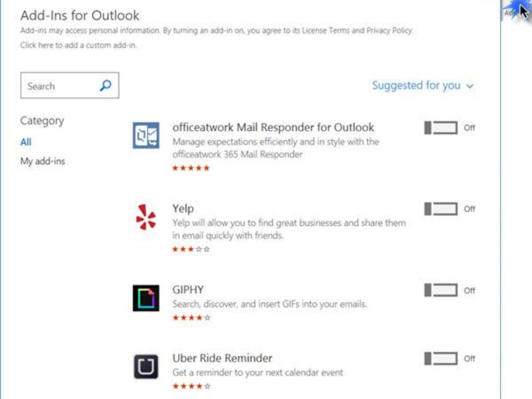
Task: Enable the Yelp add-in switch
Action: [441, 209]
